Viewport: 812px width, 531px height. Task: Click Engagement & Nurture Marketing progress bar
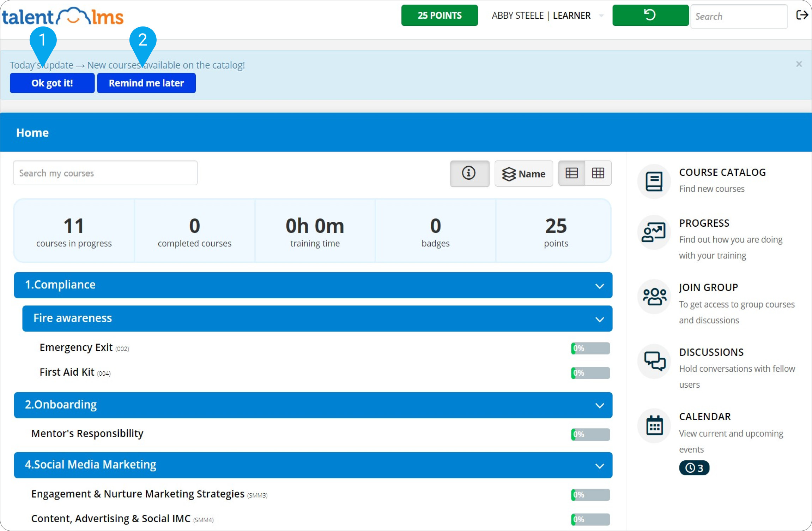(590, 495)
